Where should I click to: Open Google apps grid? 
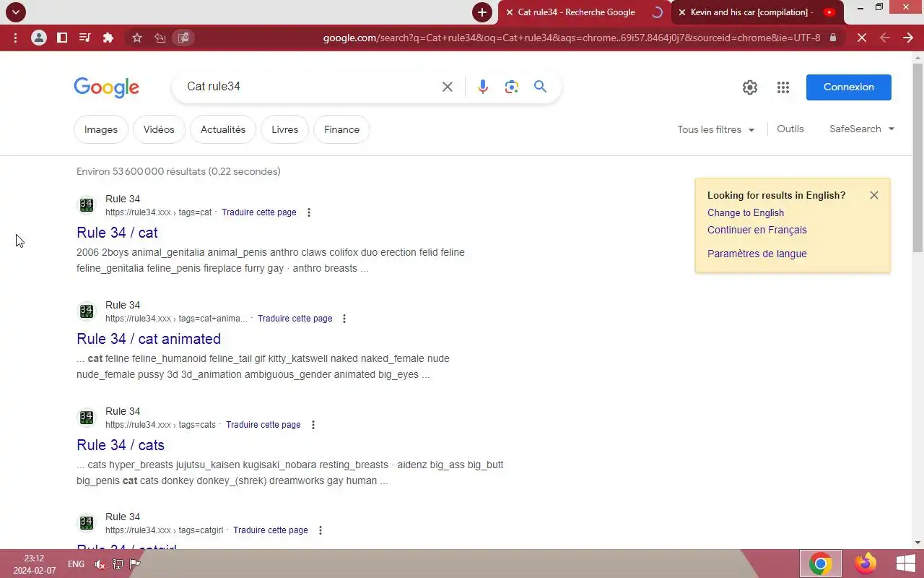pos(783,87)
